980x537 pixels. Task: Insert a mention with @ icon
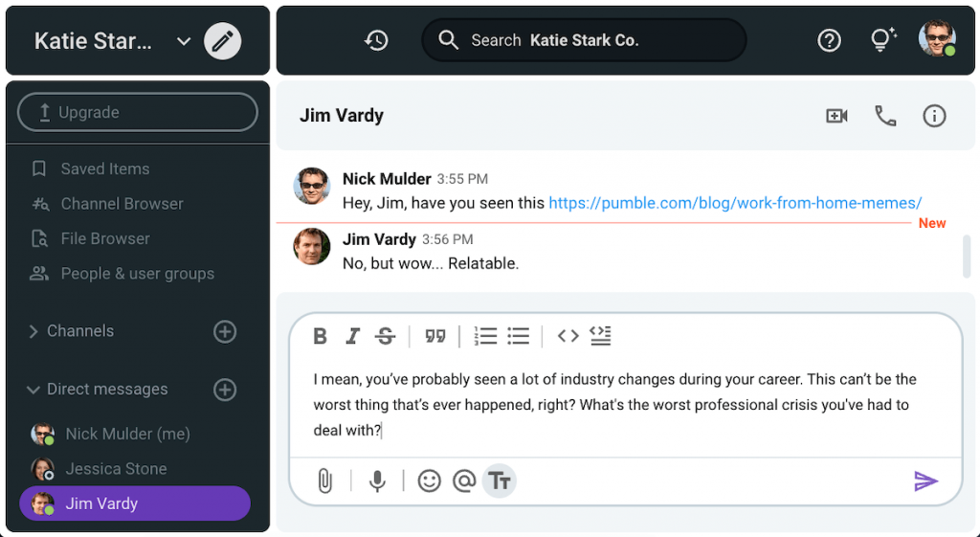[464, 481]
